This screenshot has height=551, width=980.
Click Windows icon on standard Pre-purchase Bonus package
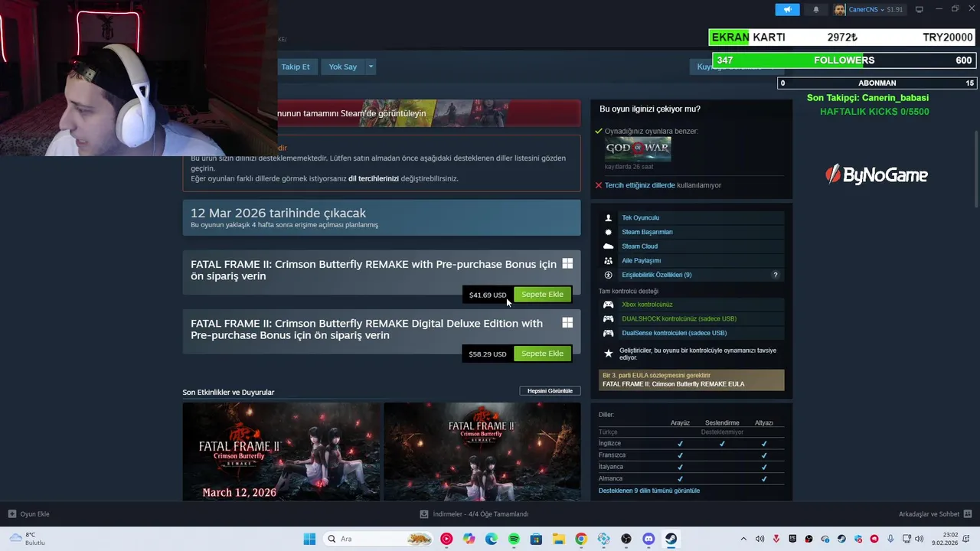point(567,263)
